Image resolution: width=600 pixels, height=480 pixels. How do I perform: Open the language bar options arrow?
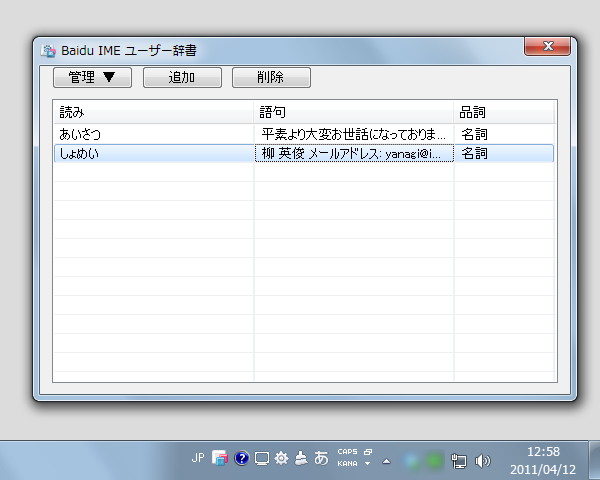coord(368,464)
